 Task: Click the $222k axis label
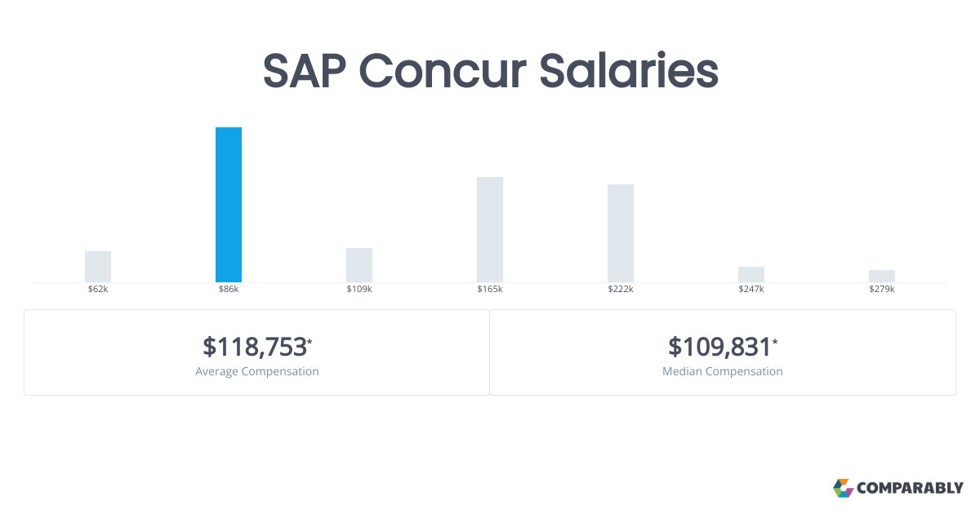(621, 290)
